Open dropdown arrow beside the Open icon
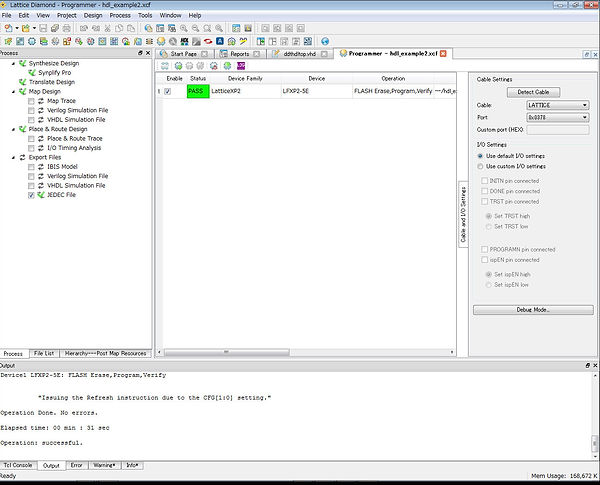 pyautogui.click(x=34, y=28)
